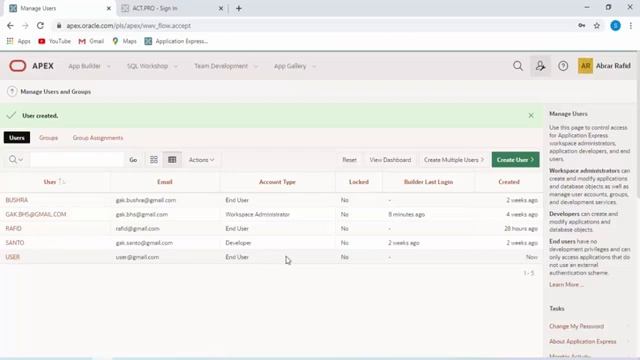Screen dimensions: 640x360
Task: Click Manage Users and Groups breadcrumb
Action: (x=56, y=91)
